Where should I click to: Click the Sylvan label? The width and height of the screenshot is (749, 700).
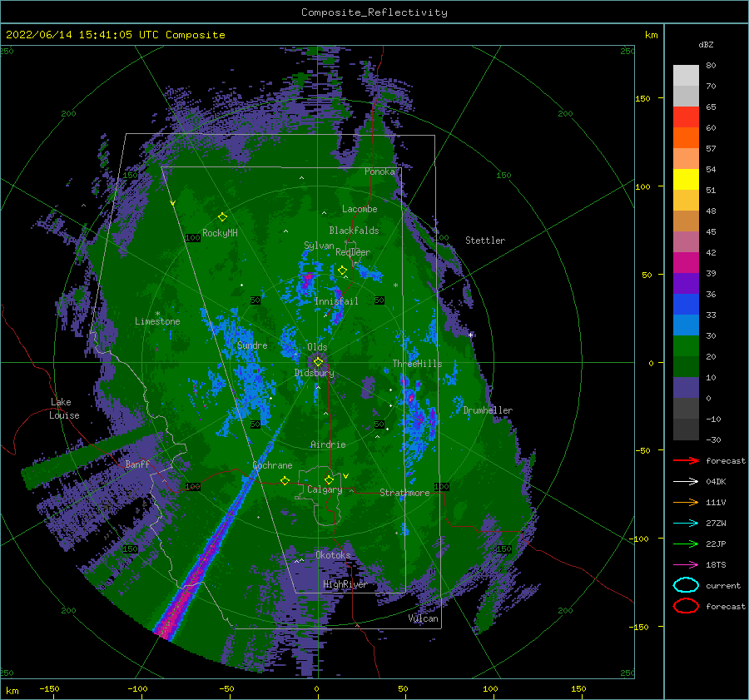coord(319,246)
